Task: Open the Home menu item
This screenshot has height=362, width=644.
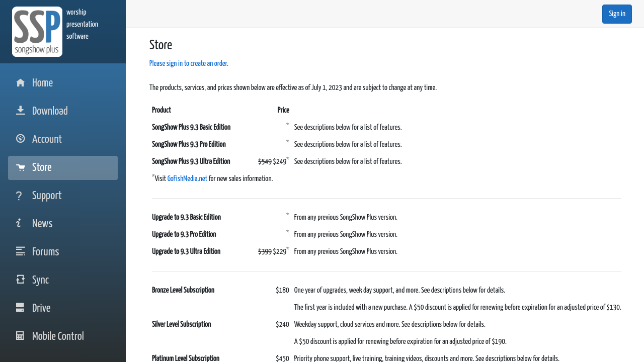Action: coord(42,83)
